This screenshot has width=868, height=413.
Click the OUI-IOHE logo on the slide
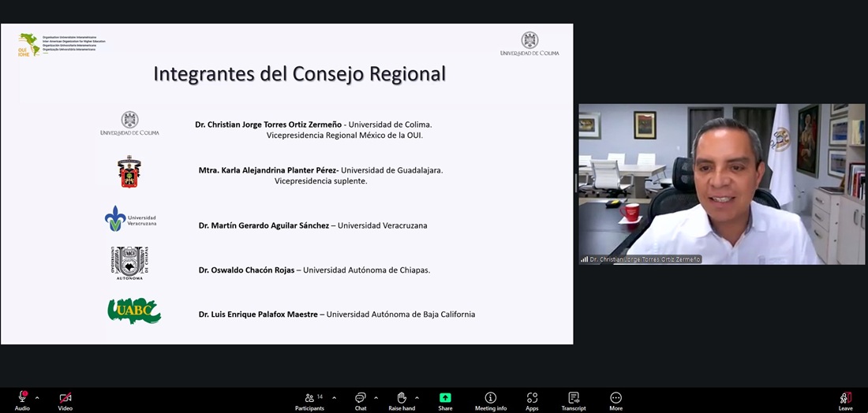coord(29,44)
